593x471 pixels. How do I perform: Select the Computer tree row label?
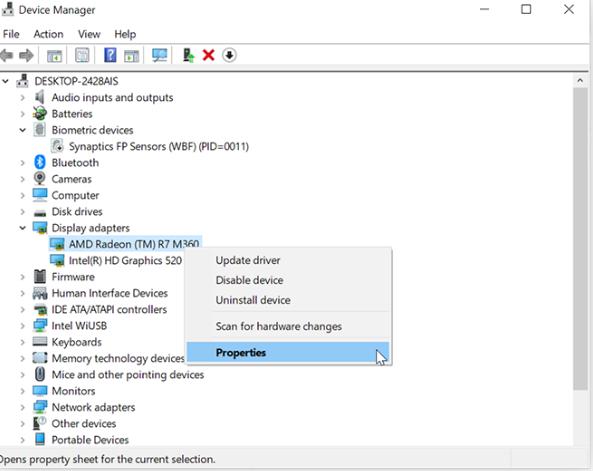pos(75,195)
